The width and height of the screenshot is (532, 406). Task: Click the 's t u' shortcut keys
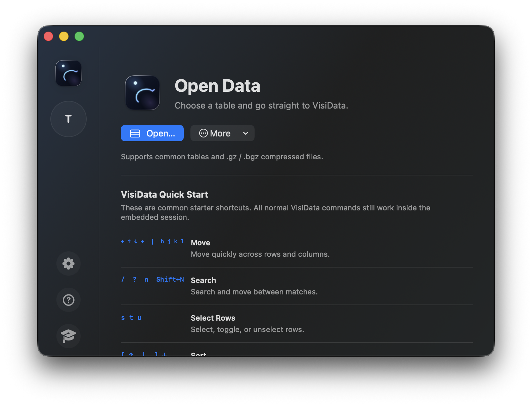(131, 318)
